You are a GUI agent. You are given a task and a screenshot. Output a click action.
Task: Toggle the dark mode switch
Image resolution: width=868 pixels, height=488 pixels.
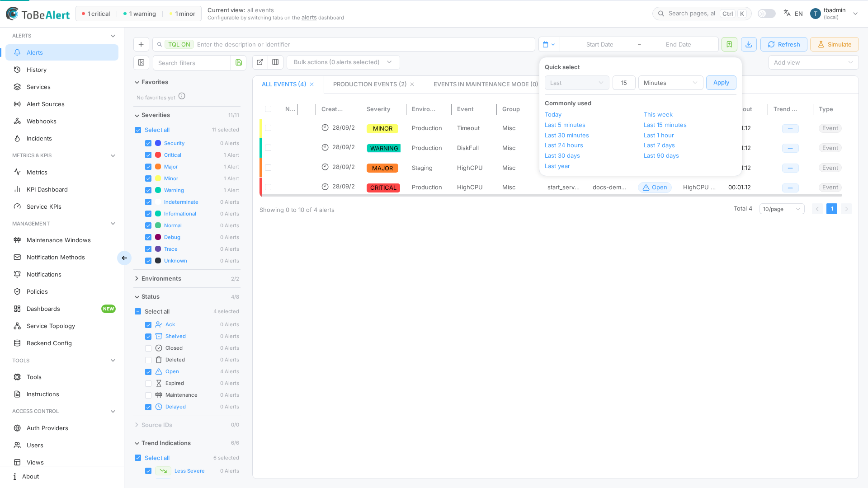pos(766,14)
